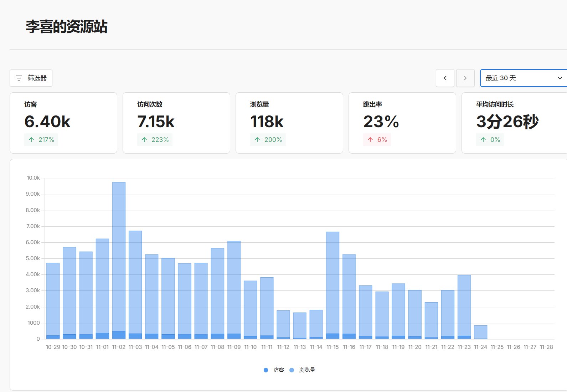Screen dimensions: 567x392
Task: Go to previous date range arrow
Action: (445, 78)
